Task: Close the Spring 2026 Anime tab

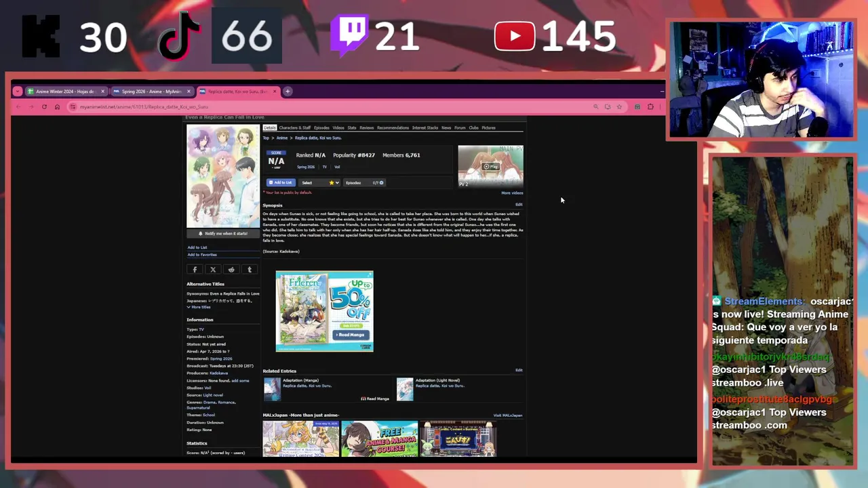Action: pyautogui.click(x=189, y=91)
